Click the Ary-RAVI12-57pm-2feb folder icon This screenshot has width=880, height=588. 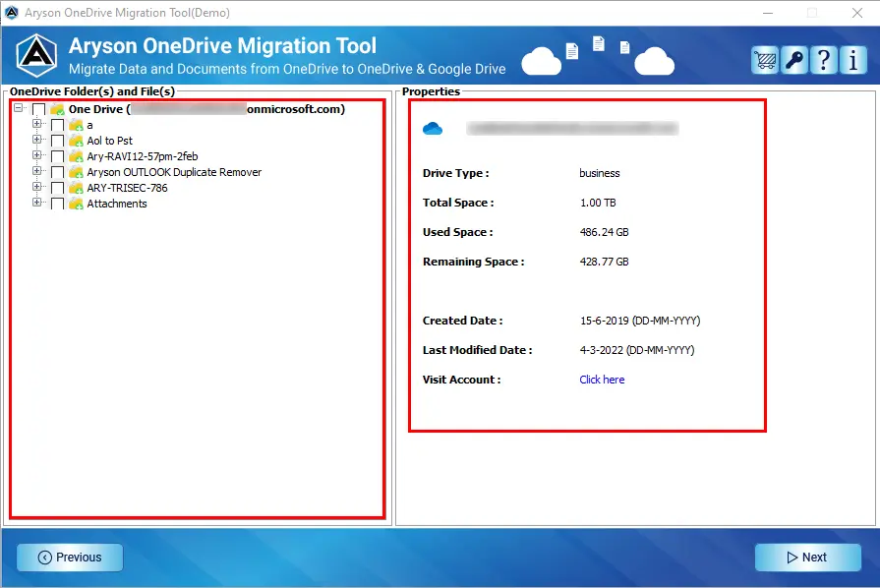(x=76, y=156)
